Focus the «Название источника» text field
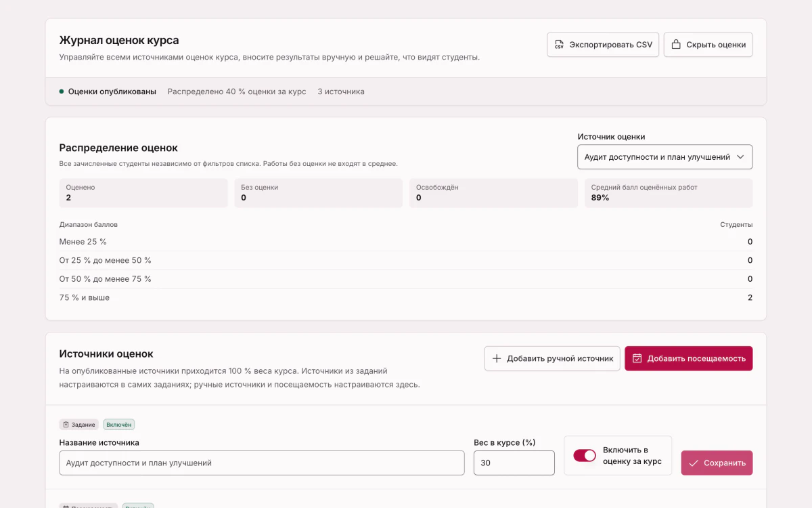Viewport: 812px width, 508px height. coord(262,463)
